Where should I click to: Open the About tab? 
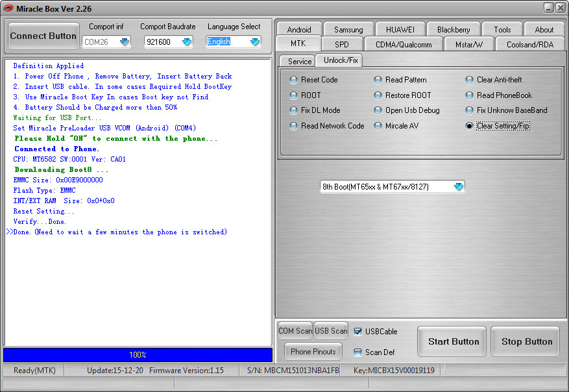pyautogui.click(x=544, y=29)
